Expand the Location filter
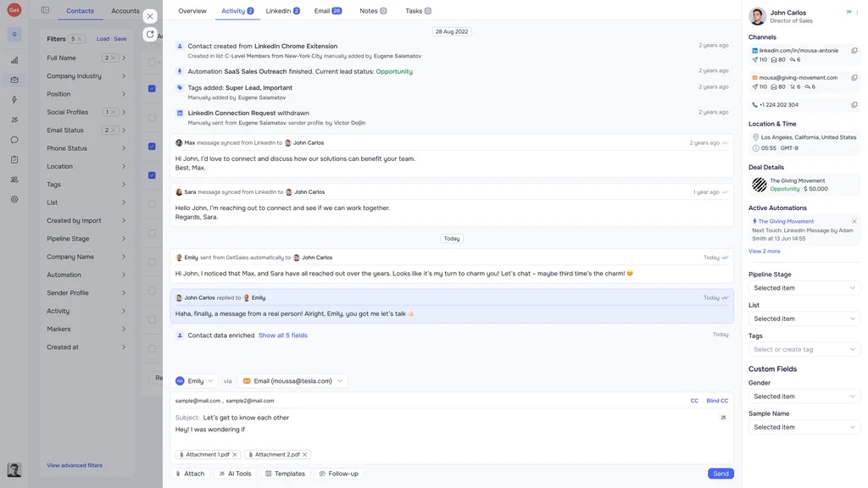Image resolution: width=868 pixels, height=488 pixels. tap(86, 166)
